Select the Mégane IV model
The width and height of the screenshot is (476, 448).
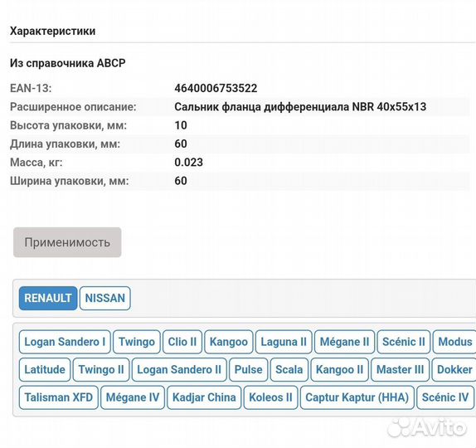(133, 397)
